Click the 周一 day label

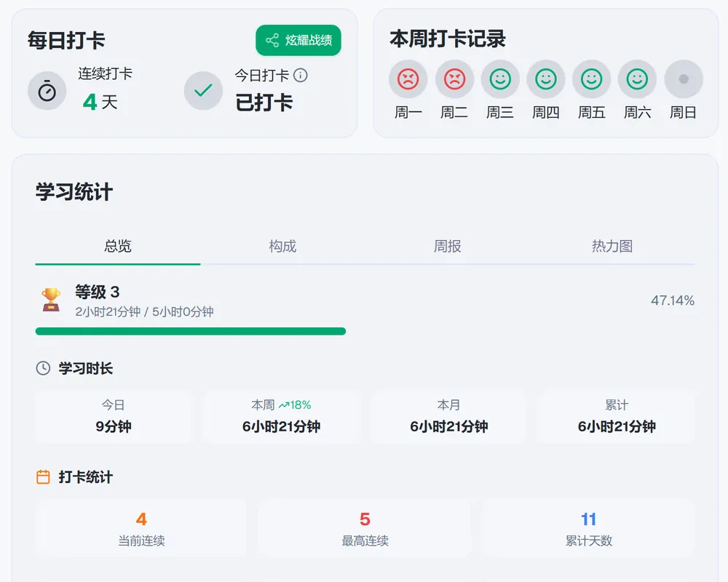click(x=408, y=112)
